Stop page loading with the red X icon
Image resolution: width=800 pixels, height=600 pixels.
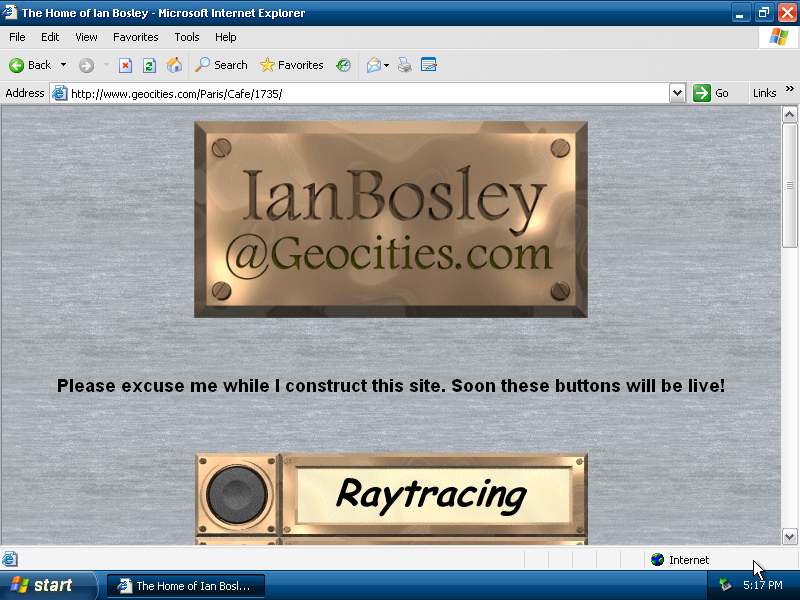(126, 65)
